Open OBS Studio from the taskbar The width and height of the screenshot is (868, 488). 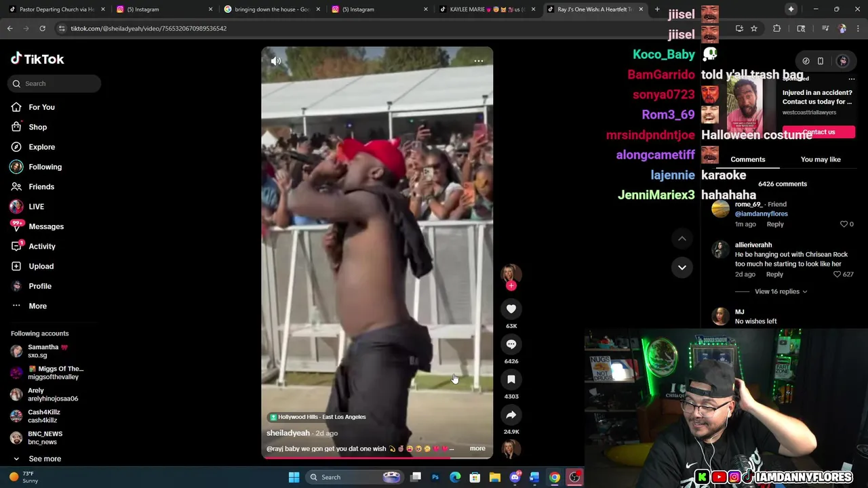[x=574, y=477]
